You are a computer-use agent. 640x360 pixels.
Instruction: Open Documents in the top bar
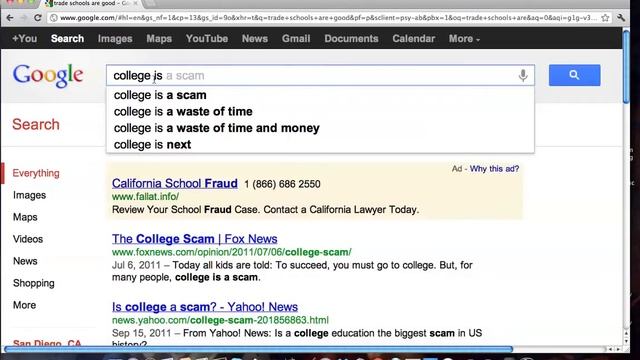coord(351,39)
